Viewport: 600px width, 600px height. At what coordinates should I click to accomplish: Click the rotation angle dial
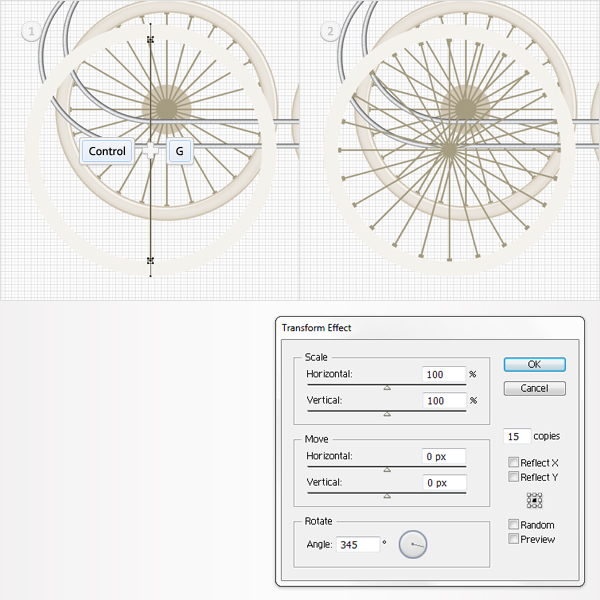pos(413,544)
